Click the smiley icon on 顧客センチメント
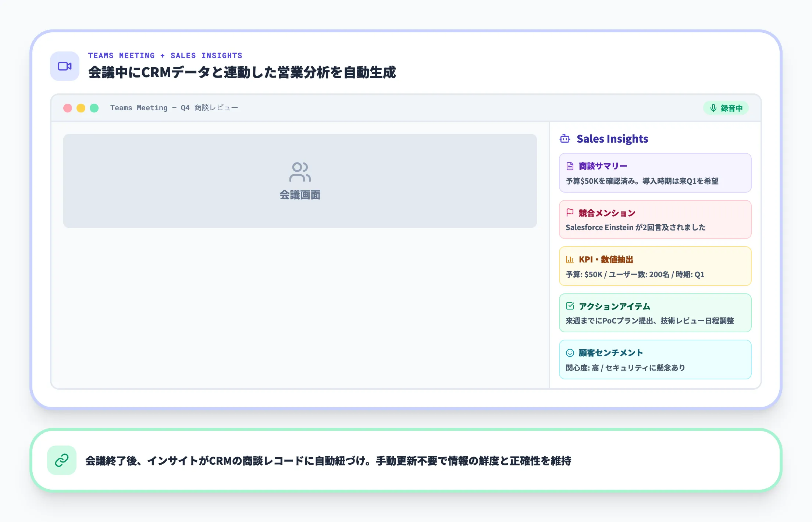The image size is (812, 522). point(570,353)
